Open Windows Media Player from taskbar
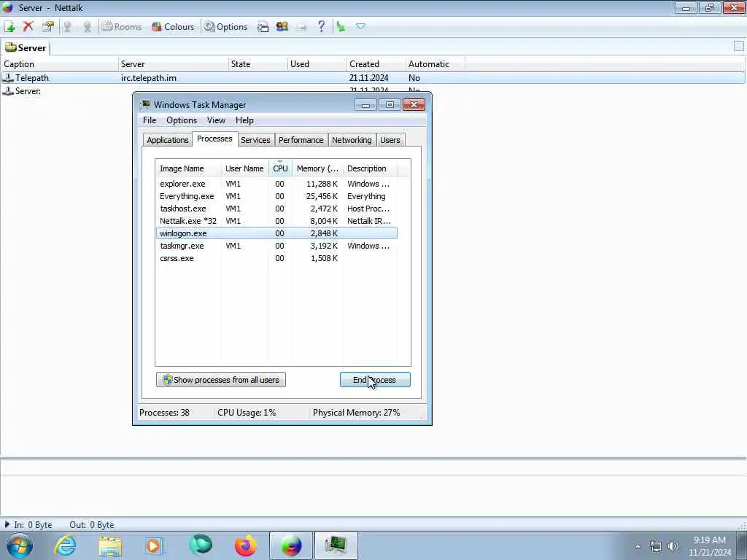747x560 pixels. click(x=155, y=545)
